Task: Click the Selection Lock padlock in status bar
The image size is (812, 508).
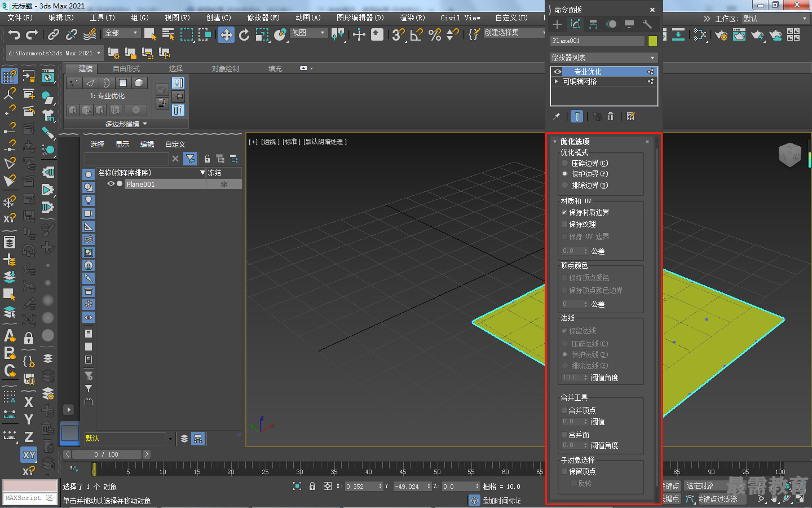Action: tap(312, 486)
